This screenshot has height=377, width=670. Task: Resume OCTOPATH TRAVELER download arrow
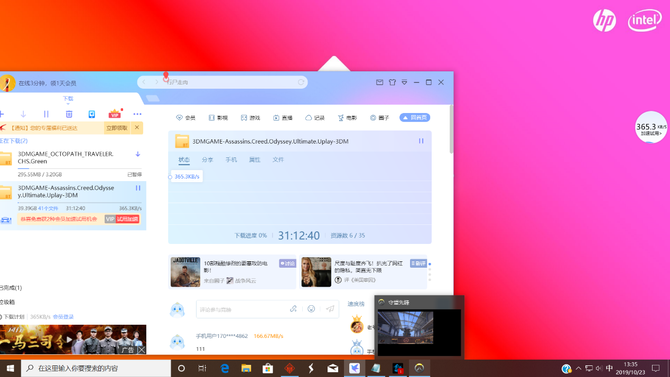tap(138, 154)
